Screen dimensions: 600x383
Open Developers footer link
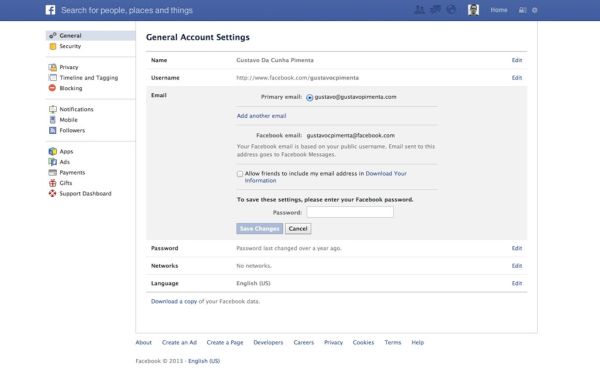(x=268, y=342)
